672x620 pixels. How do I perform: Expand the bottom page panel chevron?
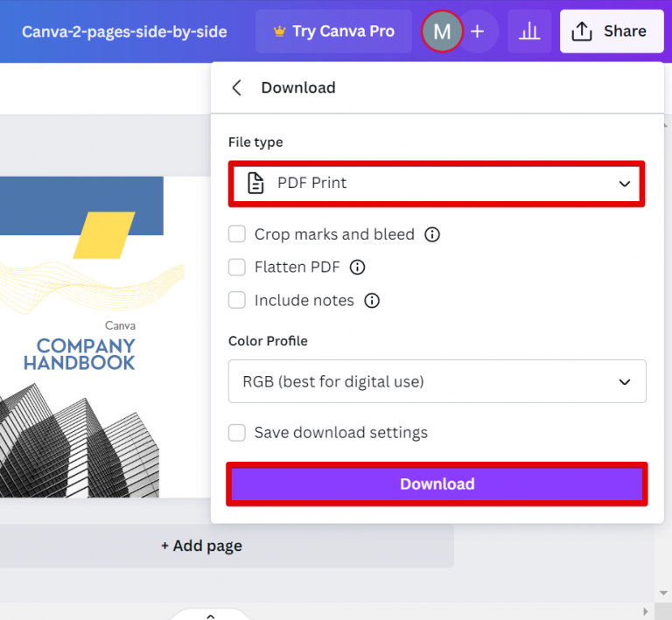[x=210, y=615]
